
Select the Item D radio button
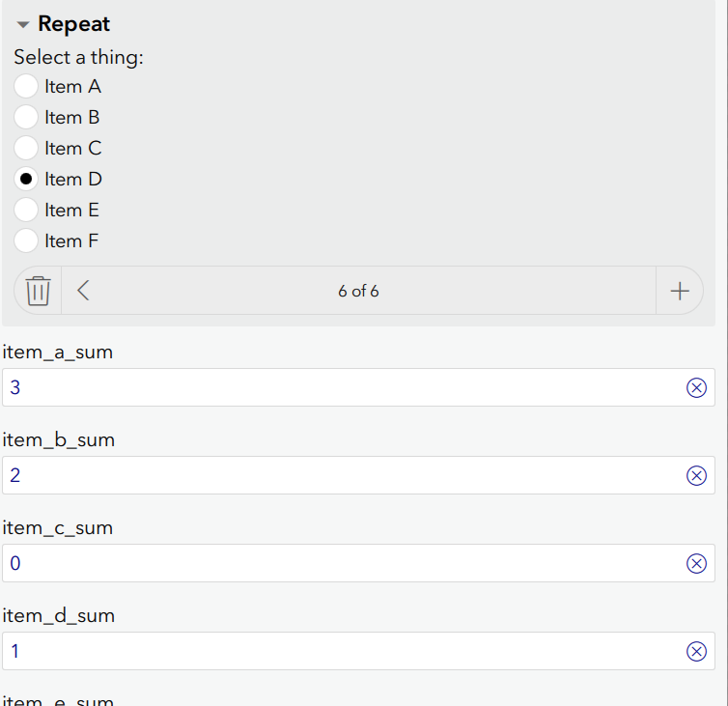[x=27, y=180]
